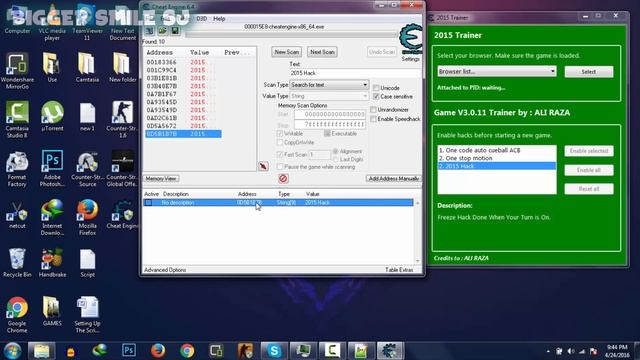Open the D3D menu
Viewport: 640px width, 360px height.
[x=202, y=19]
